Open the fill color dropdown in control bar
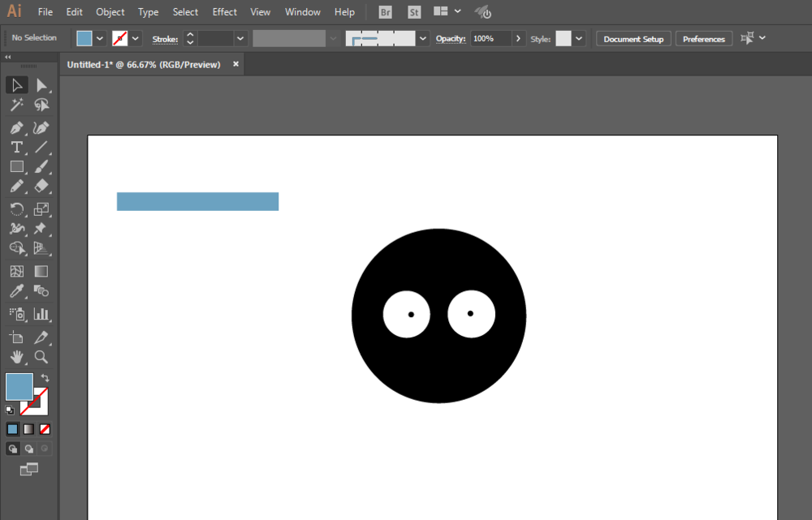Viewport: 812px width, 520px height. (100, 38)
